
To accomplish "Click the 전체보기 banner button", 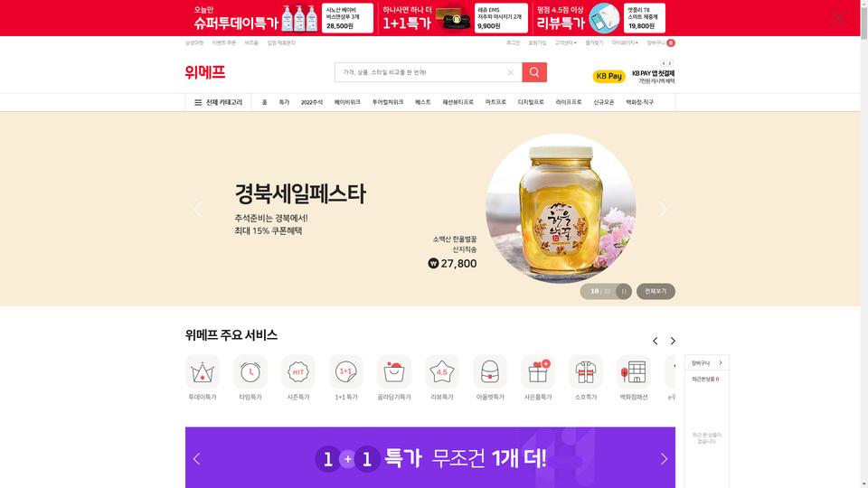I will point(656,292).
